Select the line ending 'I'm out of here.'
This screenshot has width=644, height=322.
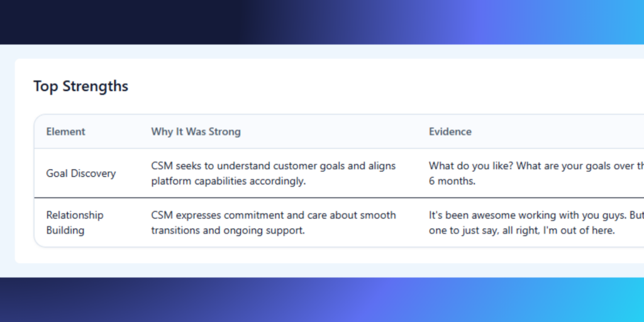522,230
